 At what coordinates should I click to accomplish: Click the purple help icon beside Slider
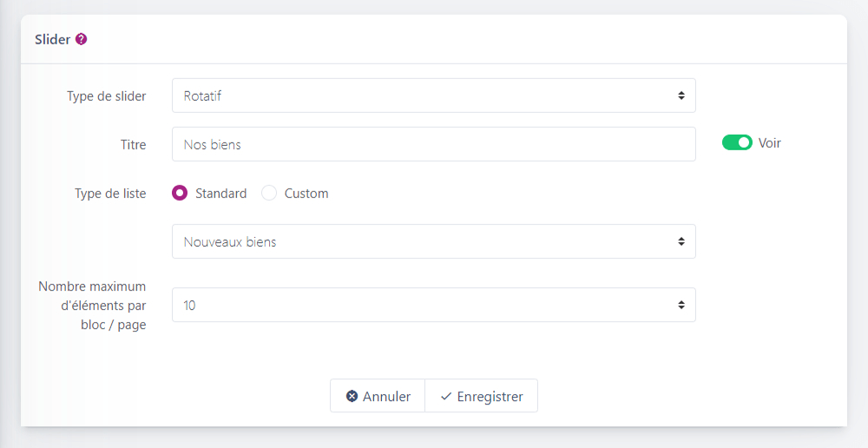(x=82, y=39)
